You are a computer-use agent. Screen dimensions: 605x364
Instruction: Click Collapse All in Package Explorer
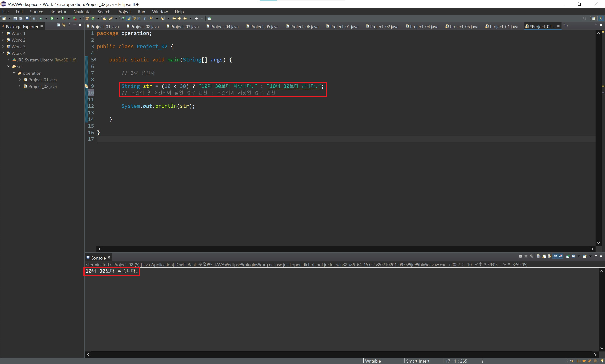tap(58, 25)
